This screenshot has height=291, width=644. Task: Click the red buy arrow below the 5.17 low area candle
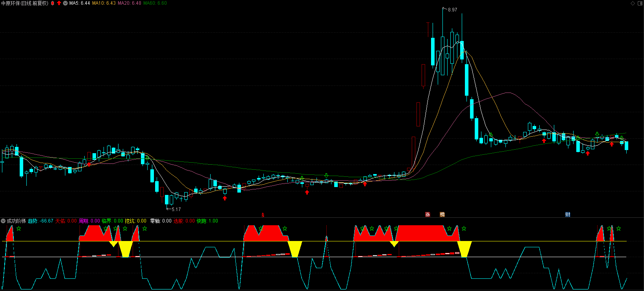coord(225,198)
